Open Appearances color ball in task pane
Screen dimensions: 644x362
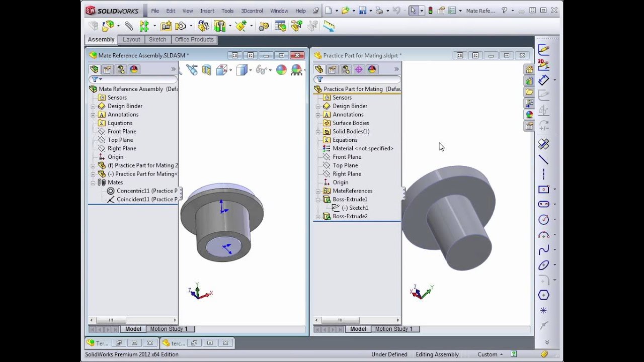[x=529, y=115]
